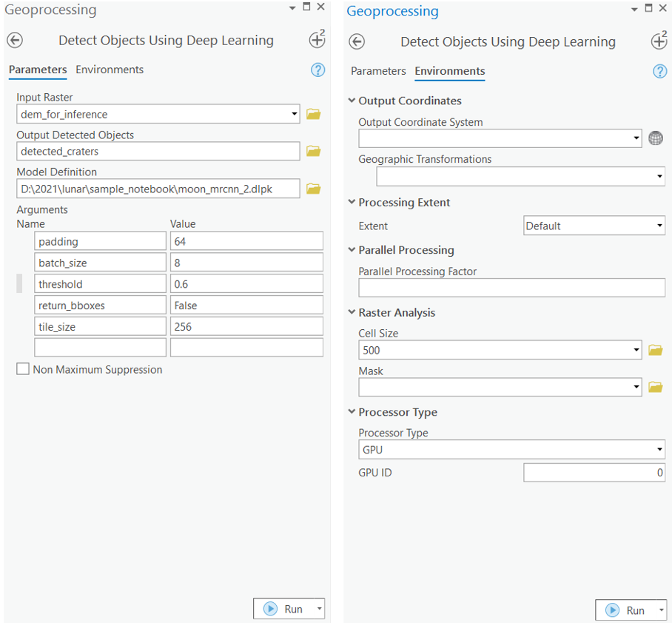Screen dimensions: 672x631
Task: Click the threshold value field
Action: pos(246,284)
